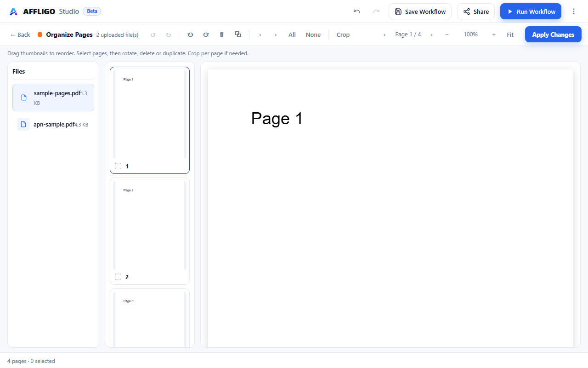Click the Beta badge
The width and height of the screenshot is (588, 368).
pyautogui.click(x=92, y=11)
